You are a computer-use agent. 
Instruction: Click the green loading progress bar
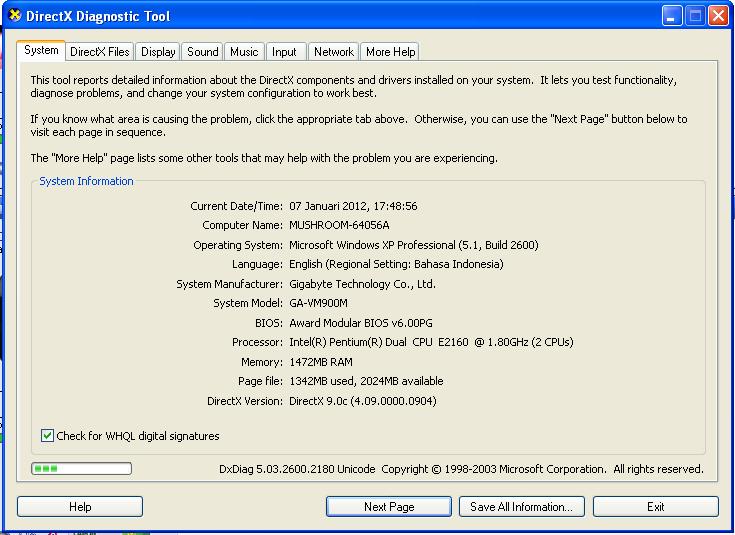pyautogui.click(x=81, y=468)
